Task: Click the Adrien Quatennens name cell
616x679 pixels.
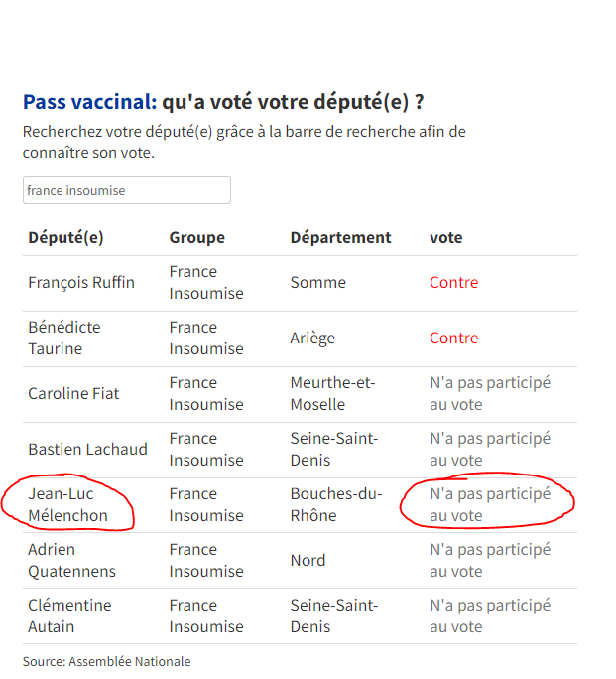Action: (71, 561)
